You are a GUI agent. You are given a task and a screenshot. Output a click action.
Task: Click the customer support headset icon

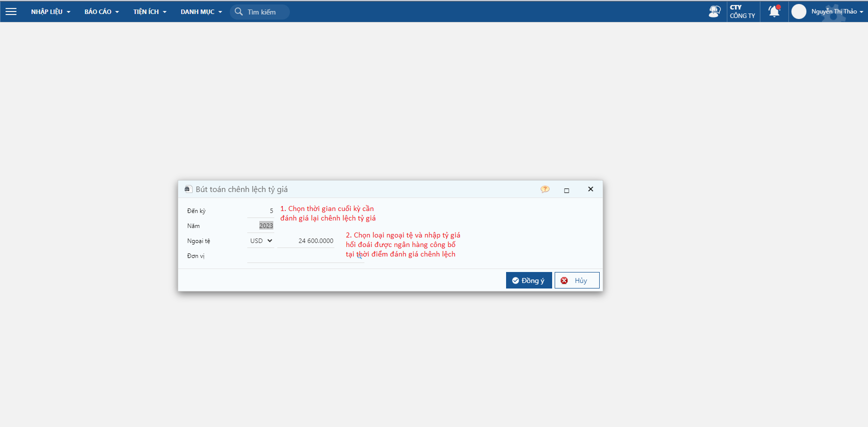point(714,11)
